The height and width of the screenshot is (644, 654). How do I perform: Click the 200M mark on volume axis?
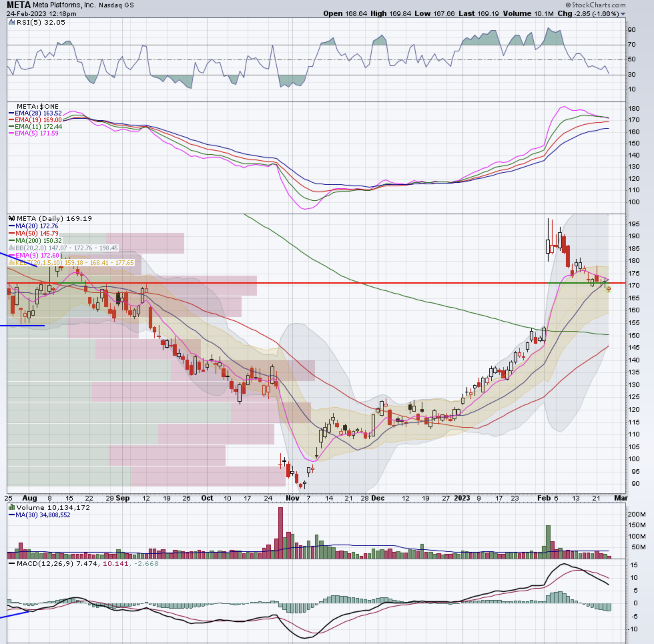coord(637,514)
